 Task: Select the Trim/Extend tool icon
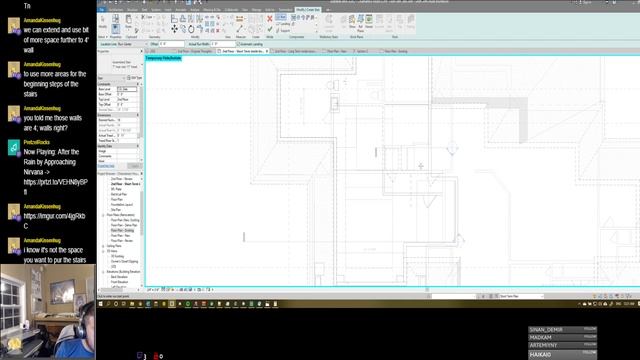[200, 29]
